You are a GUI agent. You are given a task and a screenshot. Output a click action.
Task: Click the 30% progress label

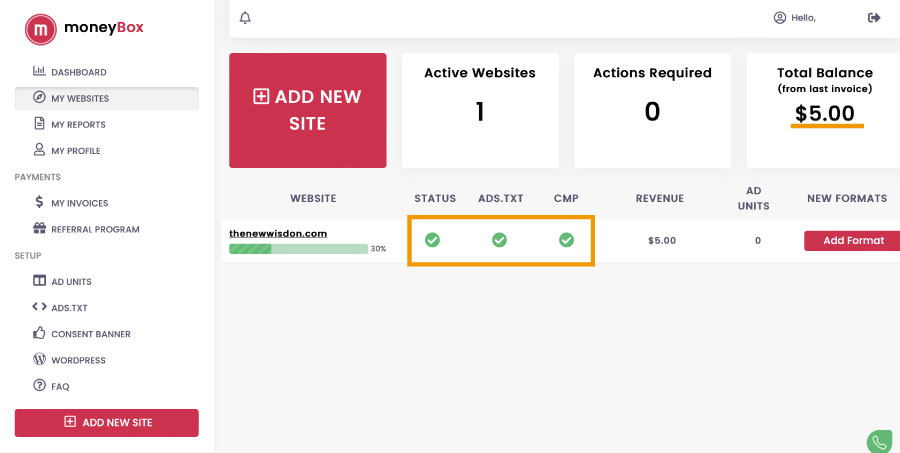pyautogui.click(x=378, y=249)
